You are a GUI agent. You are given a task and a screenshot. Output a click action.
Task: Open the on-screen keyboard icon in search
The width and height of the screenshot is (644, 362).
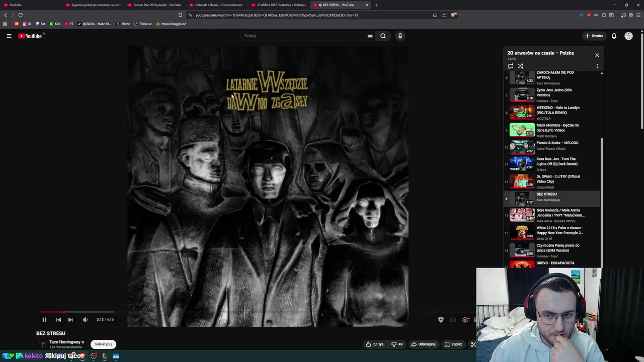pos(370,36)
